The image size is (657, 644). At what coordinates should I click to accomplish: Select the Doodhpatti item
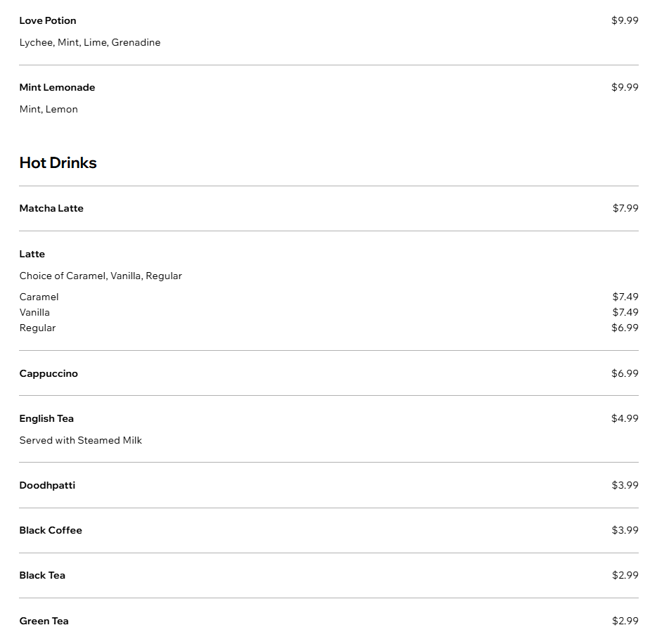click(x=328, y=485)
